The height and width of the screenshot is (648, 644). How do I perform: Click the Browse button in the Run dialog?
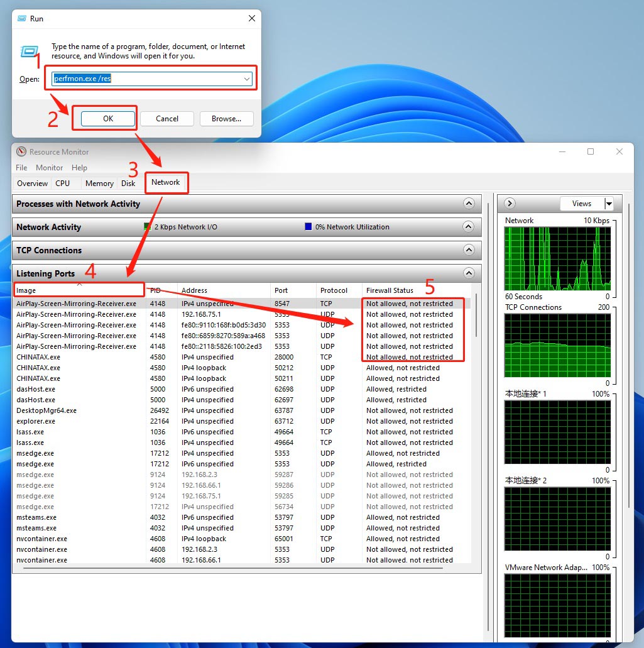(226, 118)
